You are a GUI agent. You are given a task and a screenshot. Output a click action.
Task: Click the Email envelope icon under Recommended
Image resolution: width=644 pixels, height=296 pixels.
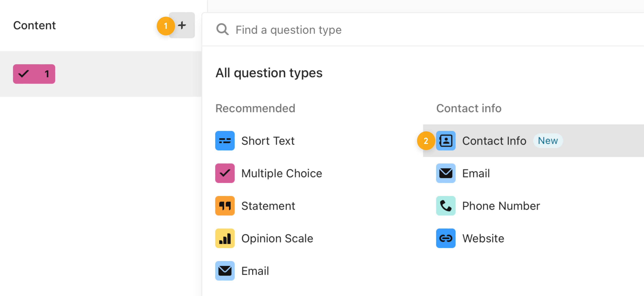coord(225,271)
